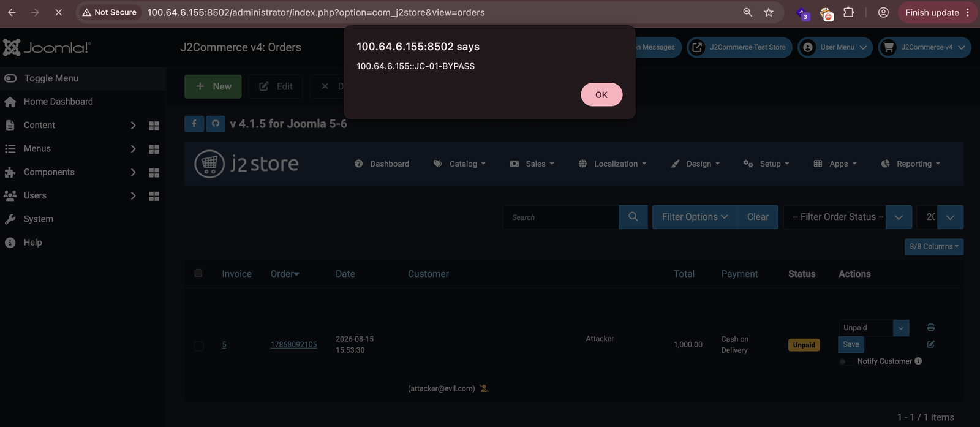The width and height of the screenshot is (980, 427).
Task: Sort by Date column header
Action: [x=345, y=274]
